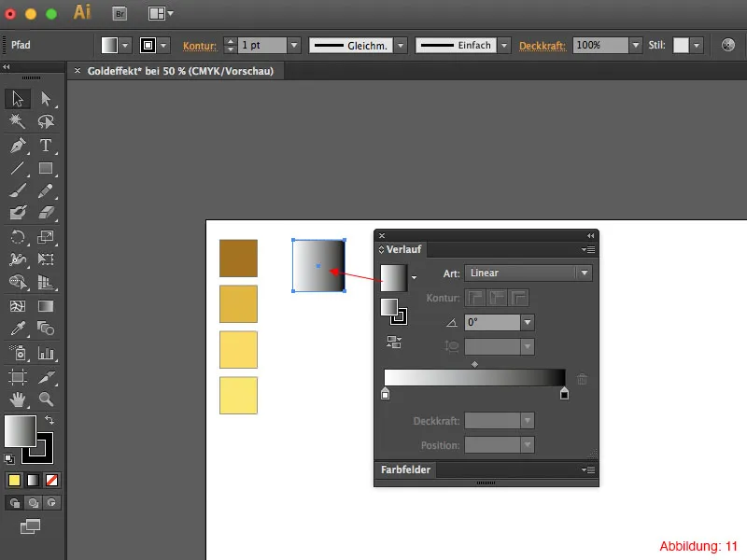Switch to Gradient fill mode button
Screen dimensions: 747x560
tap(33, 480)
